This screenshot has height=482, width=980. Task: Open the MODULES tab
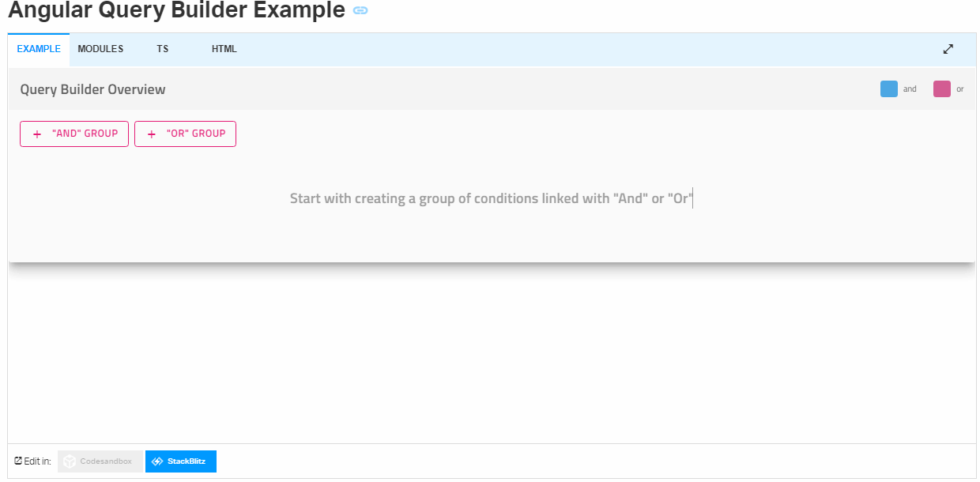[100, 49]
